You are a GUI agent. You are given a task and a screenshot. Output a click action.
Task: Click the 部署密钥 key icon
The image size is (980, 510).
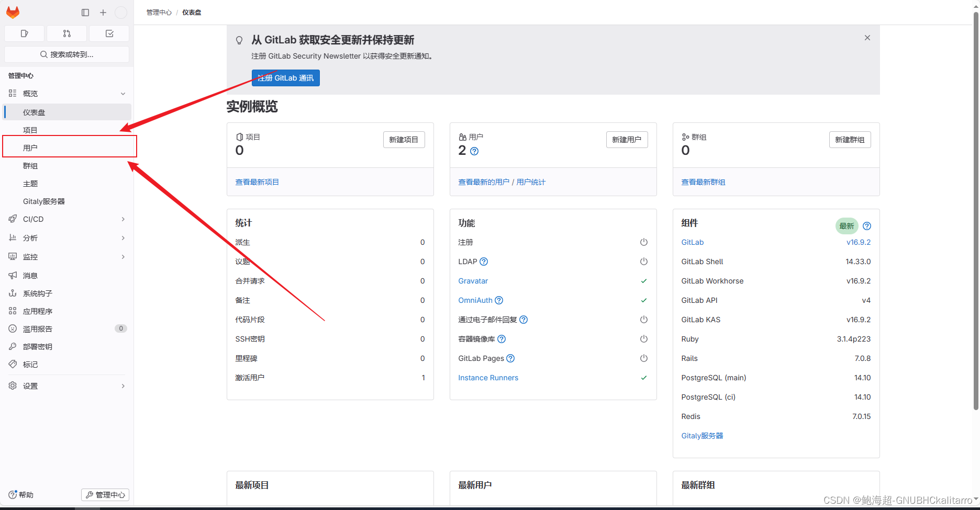13,346
